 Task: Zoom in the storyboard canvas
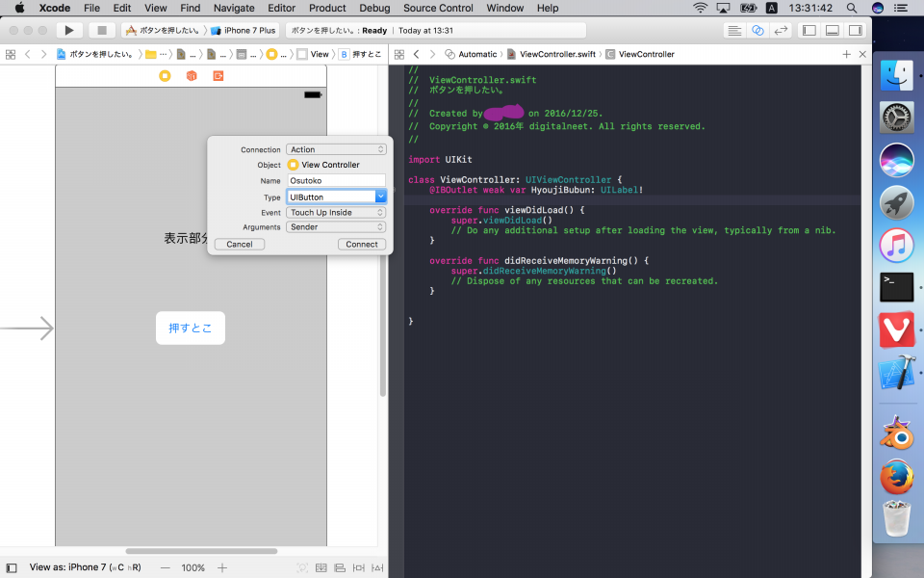(x=222, y=567)
